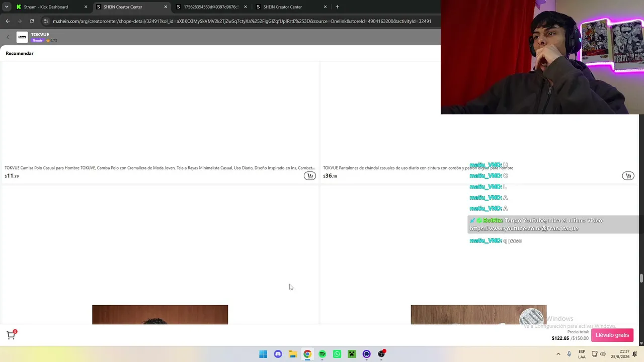Click the $36.18 price
The image size is (644, 362).
[x=330, y=176]
